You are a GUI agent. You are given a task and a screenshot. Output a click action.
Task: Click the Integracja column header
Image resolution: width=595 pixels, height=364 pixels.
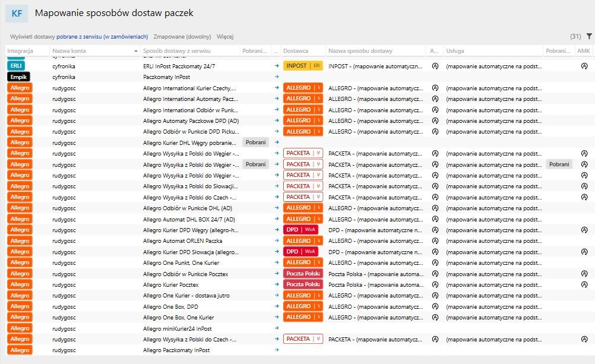click(20, 50)
